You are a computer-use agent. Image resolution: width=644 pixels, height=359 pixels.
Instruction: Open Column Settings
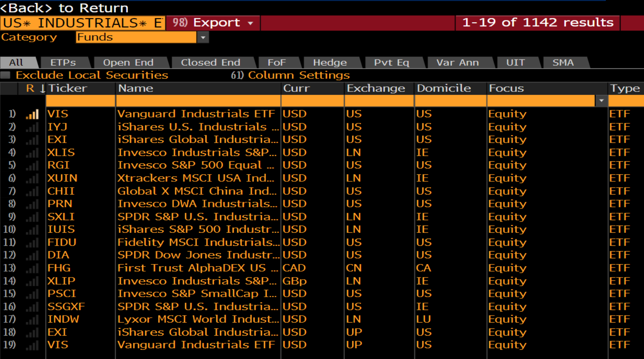click(x=298, y=75)
